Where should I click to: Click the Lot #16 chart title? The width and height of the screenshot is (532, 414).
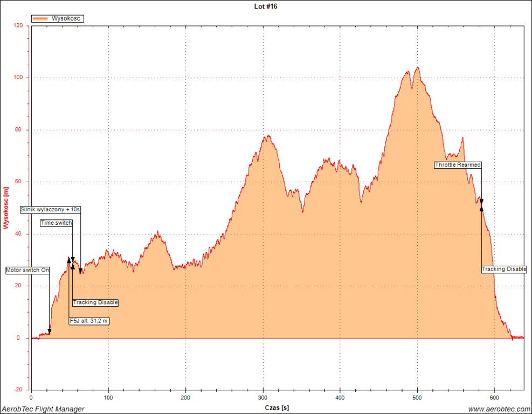(266, 6)
